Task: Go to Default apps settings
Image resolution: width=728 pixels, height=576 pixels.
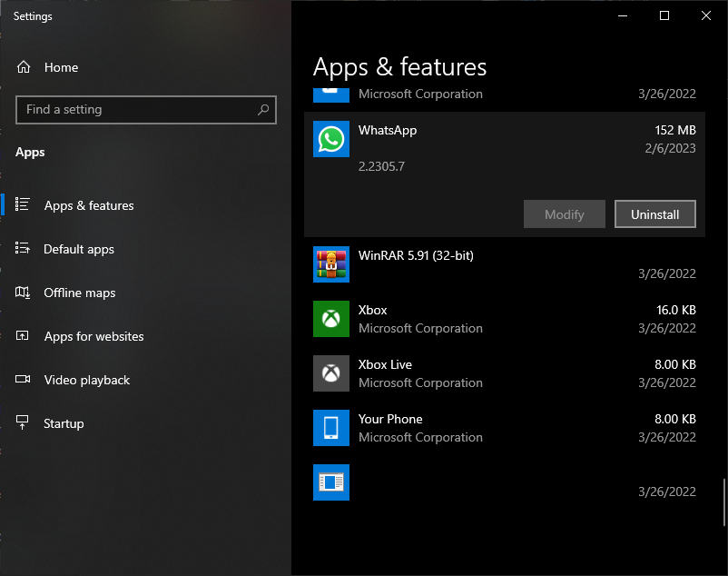Action: 79,249
